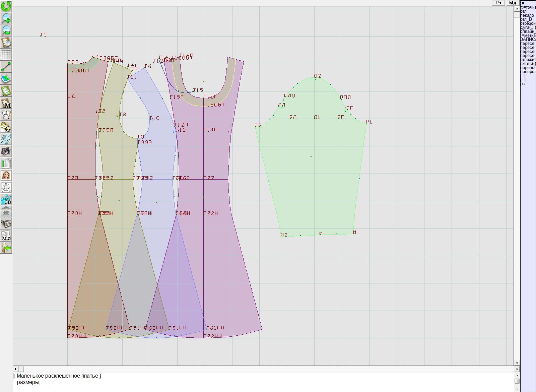Screen dimensions: 536x392
Task: Switch to the 3D view icon
Action: point(6,199)
